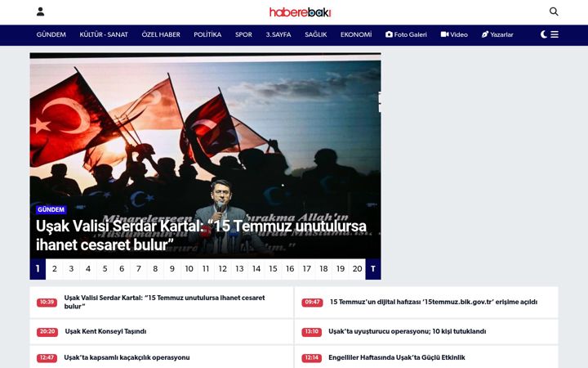Open SAĞLIK section
The image size is (588, 368).
(316, 34)
